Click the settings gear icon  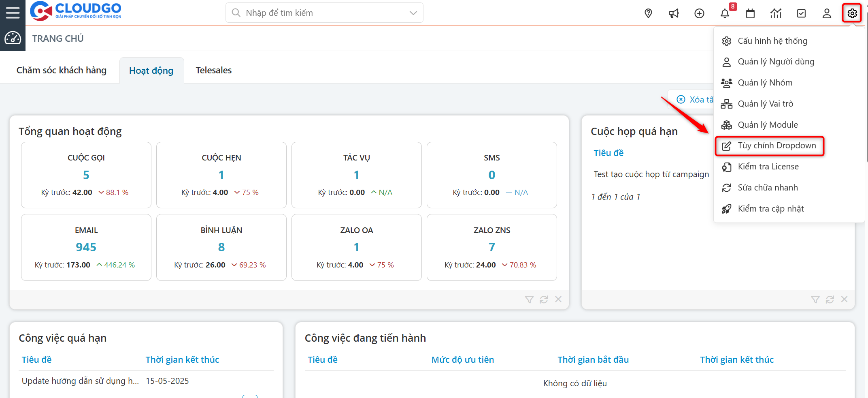tap(852, 13)
